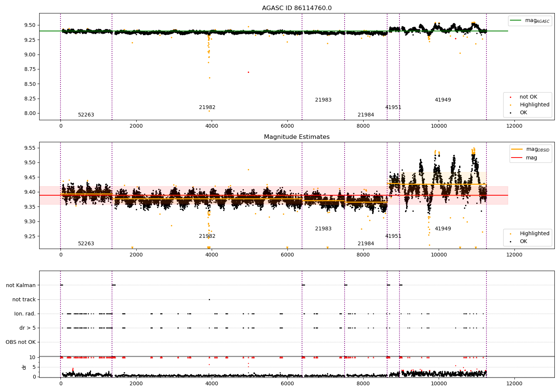
Task: Click obsid 21982 in Magnitude Estimates plot
Action: click(207, 236)
